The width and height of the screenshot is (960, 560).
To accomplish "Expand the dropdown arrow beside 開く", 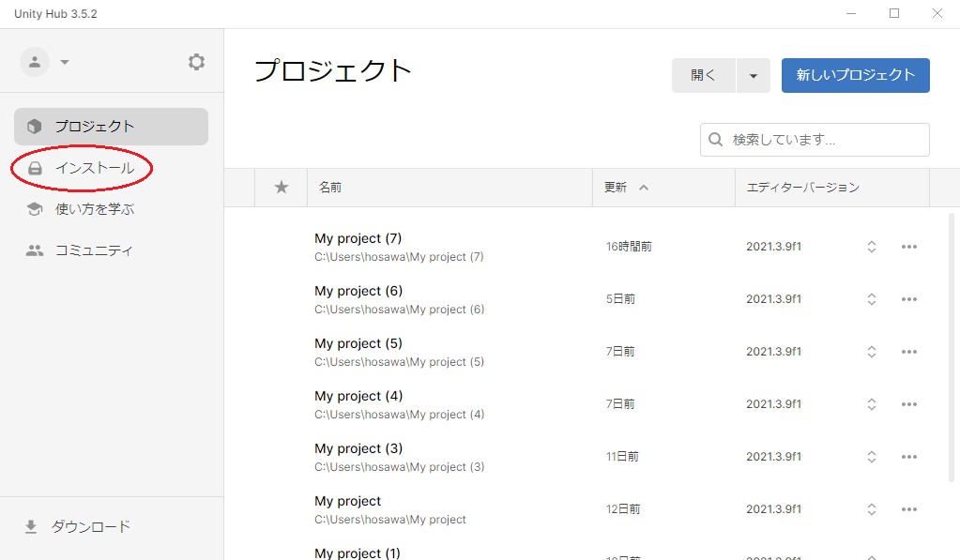I will (753, 76).
